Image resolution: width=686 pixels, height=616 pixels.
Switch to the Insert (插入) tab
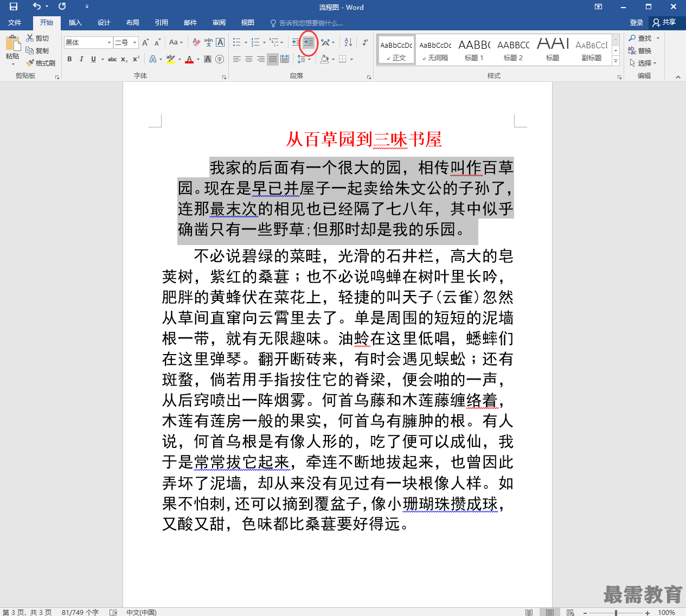(75, 23)
